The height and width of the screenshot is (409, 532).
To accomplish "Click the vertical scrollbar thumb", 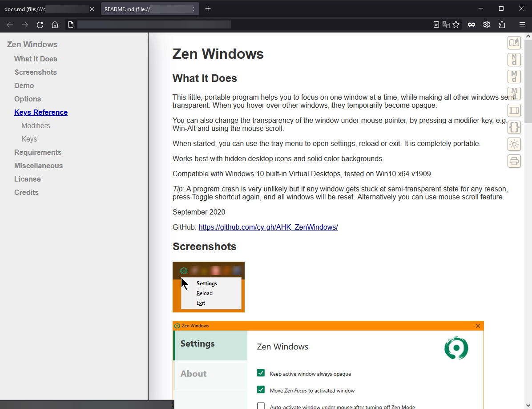I will pyautogui.click(x=528, y=81).
